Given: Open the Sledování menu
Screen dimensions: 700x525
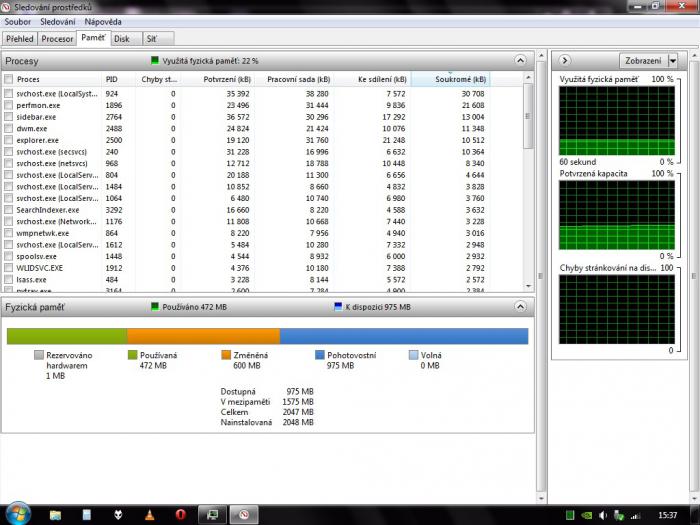Looking at the screenshot, I should tap(58, 21).
